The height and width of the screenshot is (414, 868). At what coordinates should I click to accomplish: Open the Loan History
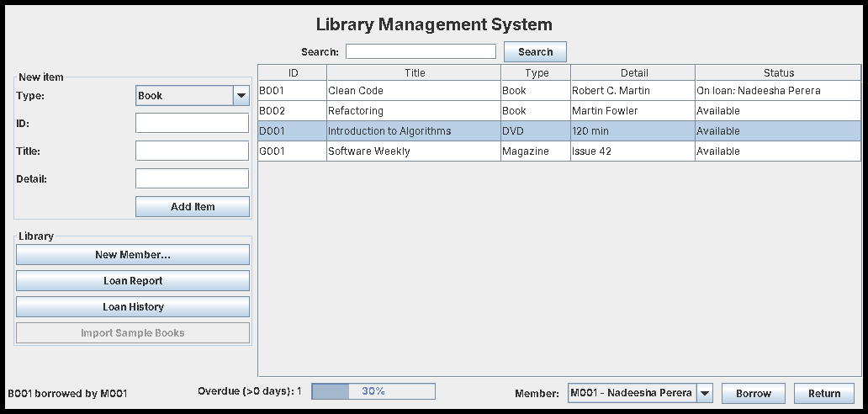[x=133, y=306]
